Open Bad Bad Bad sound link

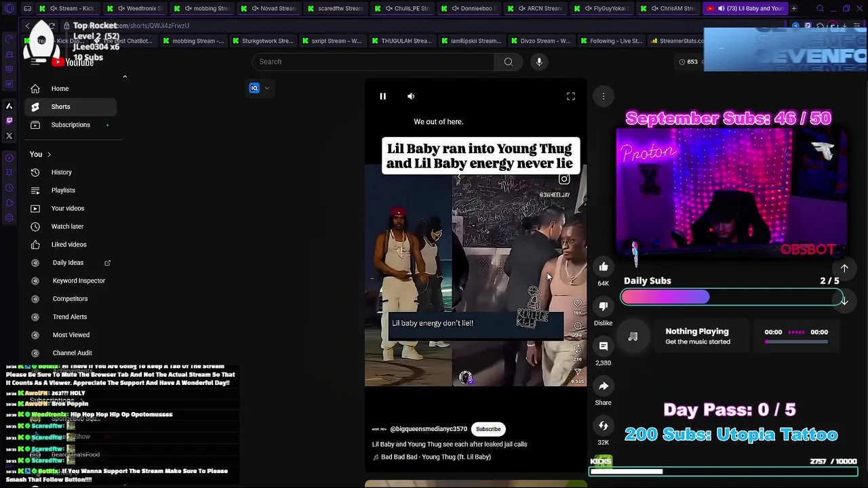tap(436, 457)
